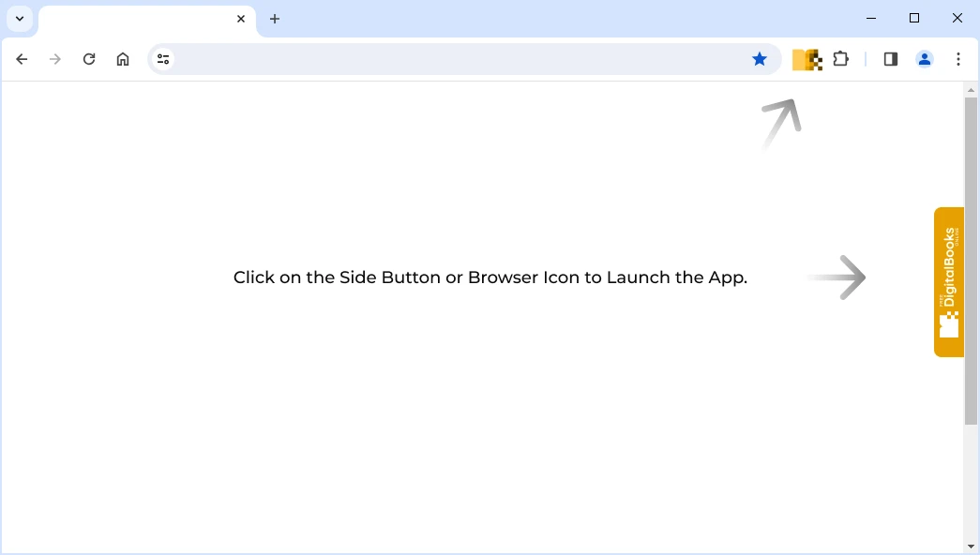Open the Chrome side panel
980x555 pixels.
coord(889,59)
